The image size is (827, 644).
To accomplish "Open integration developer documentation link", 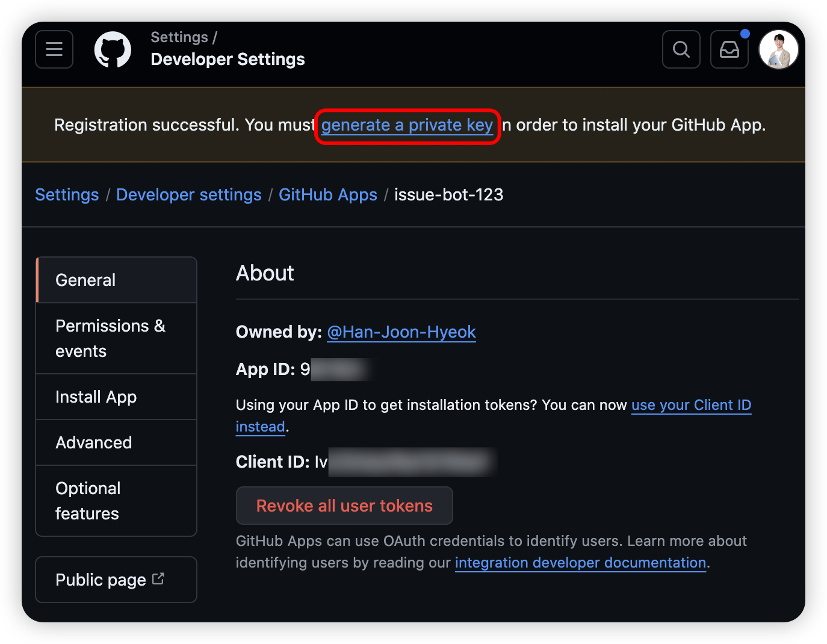I will pos(580,563).
